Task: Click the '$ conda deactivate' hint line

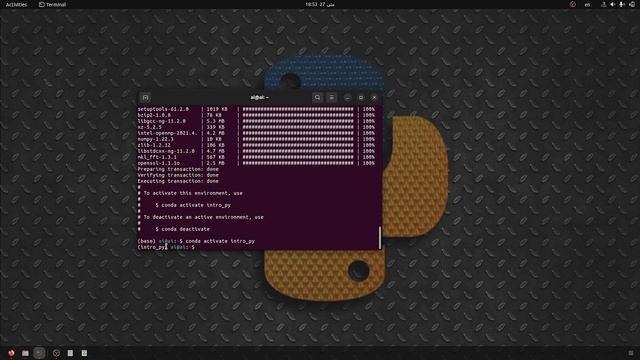Action: (182, 229)
